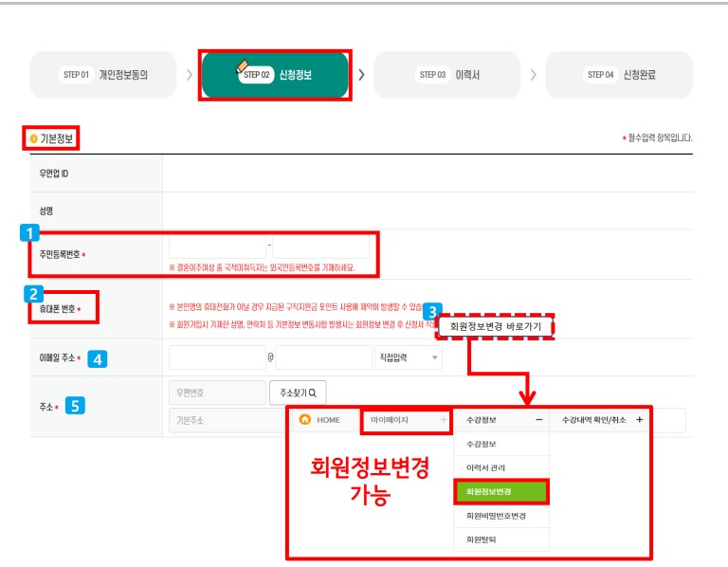
Task: Focus the email ID input field
Action: point(217,357)
